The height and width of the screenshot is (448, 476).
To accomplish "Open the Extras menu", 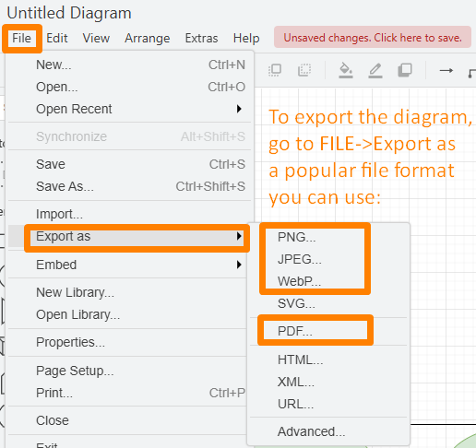I will [201, 39].
